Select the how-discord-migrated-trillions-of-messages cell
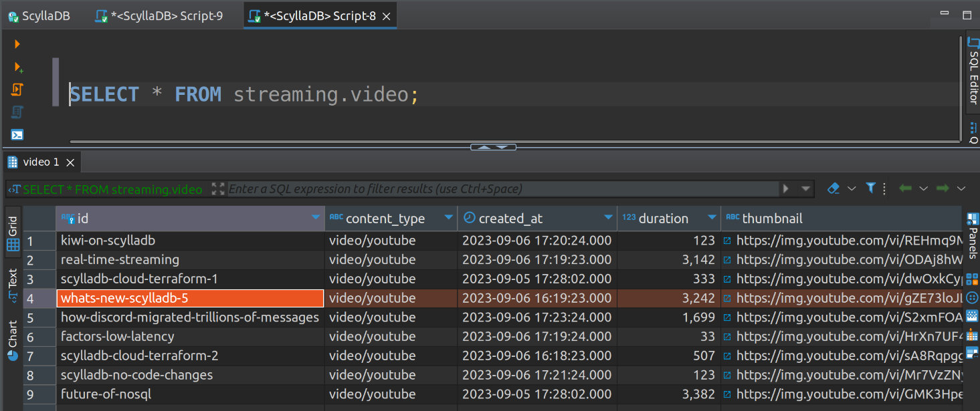 pyautogui.click(x=191, y=317)
